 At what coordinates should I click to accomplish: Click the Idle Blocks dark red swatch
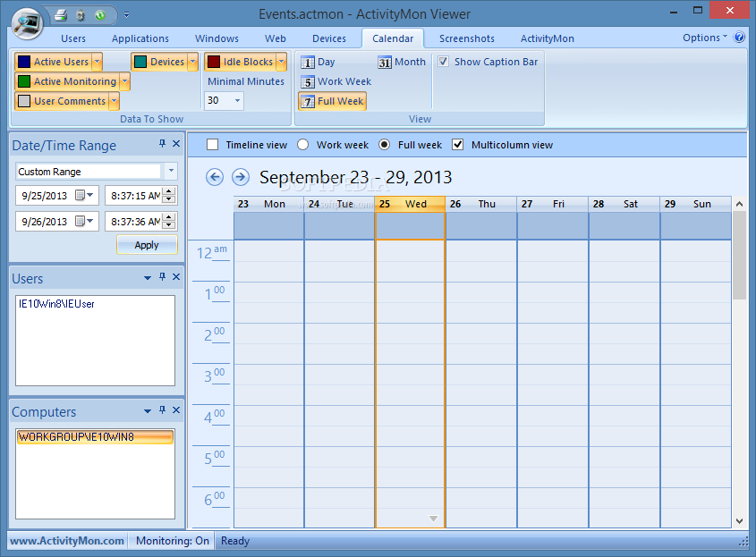coord(214,62)
